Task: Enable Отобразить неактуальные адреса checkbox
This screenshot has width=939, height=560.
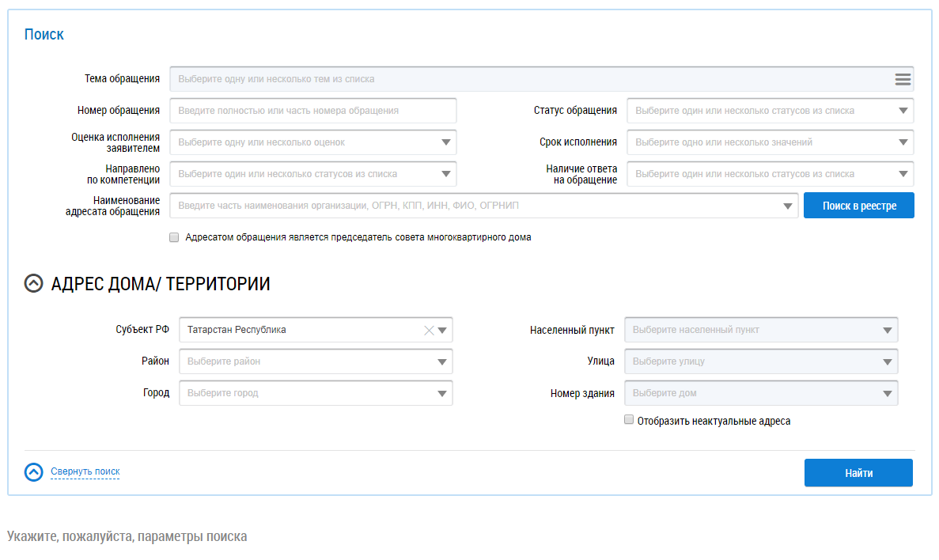Action: tap(629, 421)
